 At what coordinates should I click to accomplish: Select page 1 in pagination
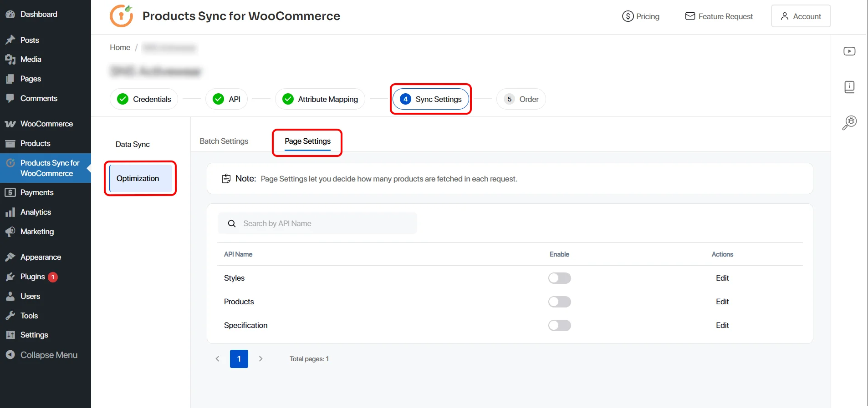click(239, 359)
